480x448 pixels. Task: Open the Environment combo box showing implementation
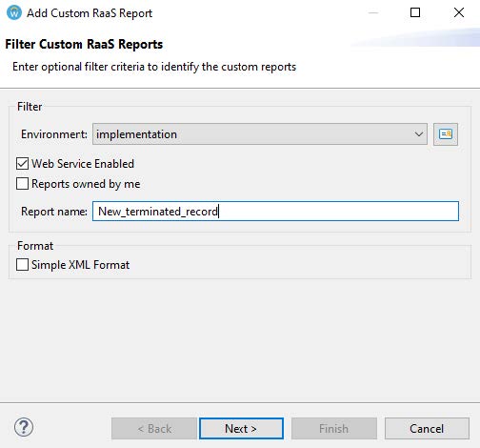click(260, 134)
